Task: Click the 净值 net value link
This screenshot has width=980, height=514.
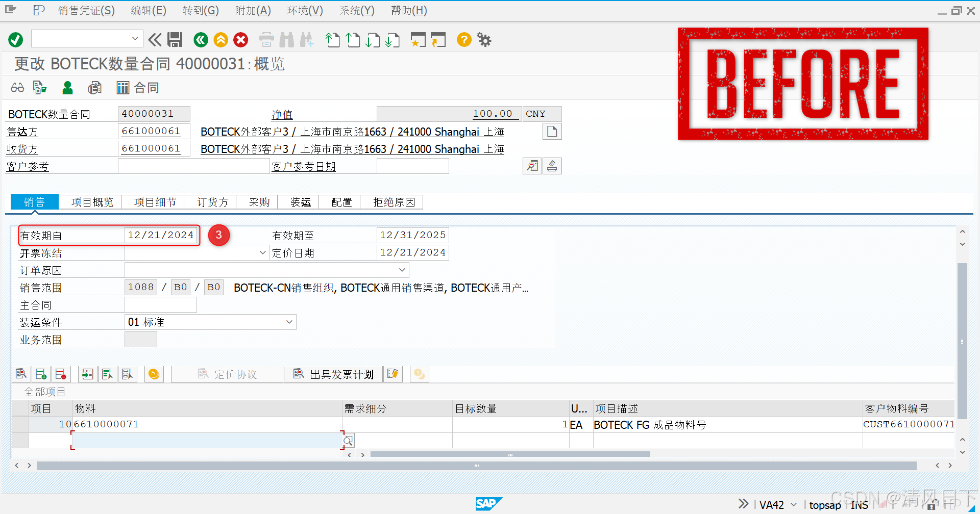Action: point(282,114)
